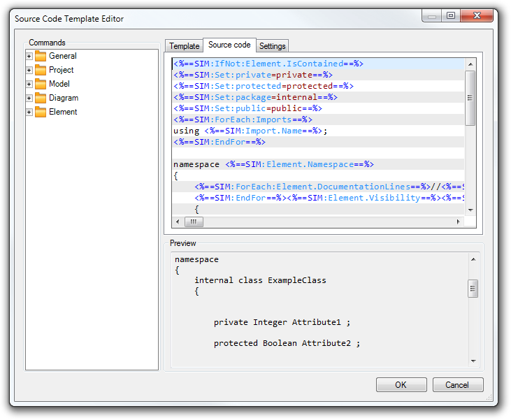Click the Project folder icon
The image size is (511, 420).
tap(41, 70)
